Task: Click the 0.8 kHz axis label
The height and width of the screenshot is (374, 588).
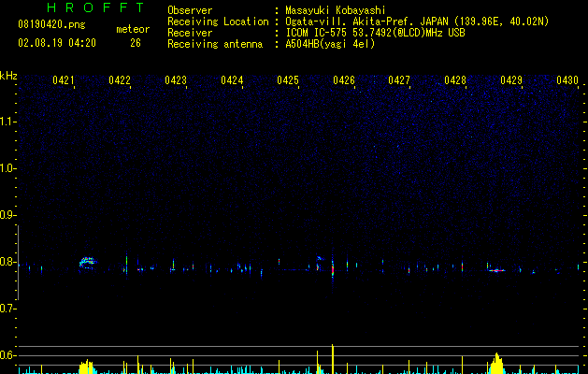Action: coord(7,262)
